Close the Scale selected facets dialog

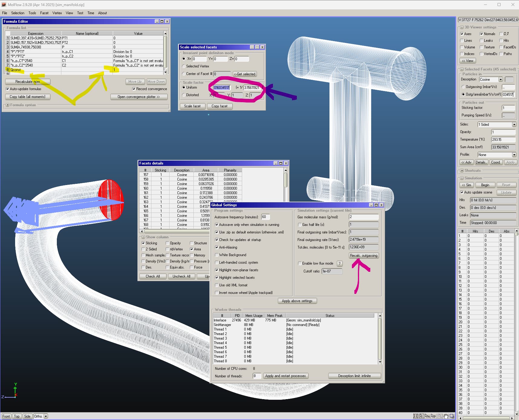pyautogui.click(x=262, y=47)
